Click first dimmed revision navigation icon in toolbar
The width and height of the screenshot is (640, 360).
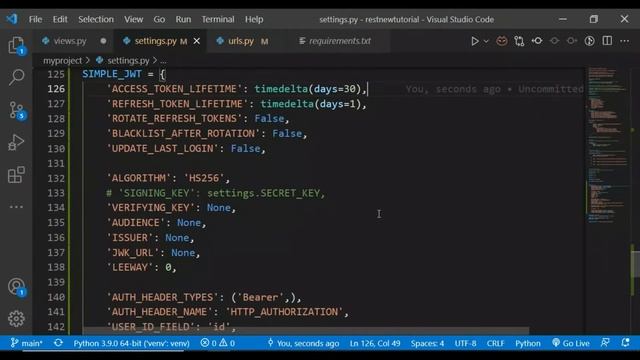tap(554, 41)
